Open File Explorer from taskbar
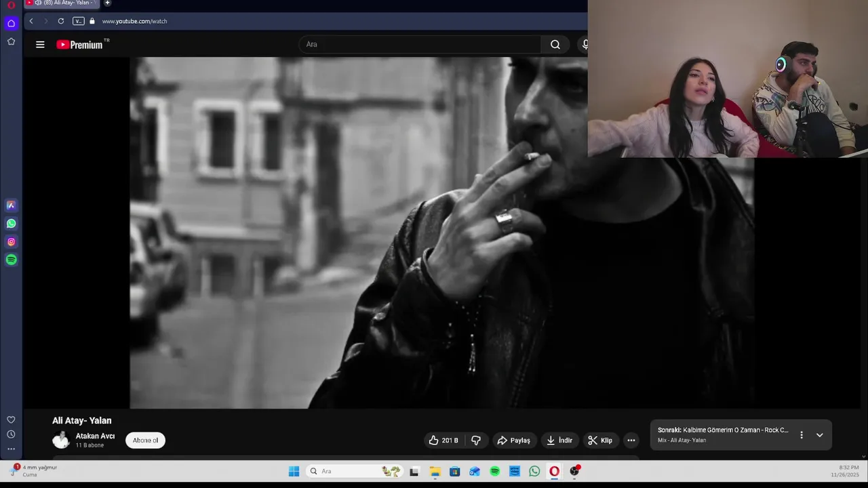This screenshot has height=488, width=868. point(435,471)
